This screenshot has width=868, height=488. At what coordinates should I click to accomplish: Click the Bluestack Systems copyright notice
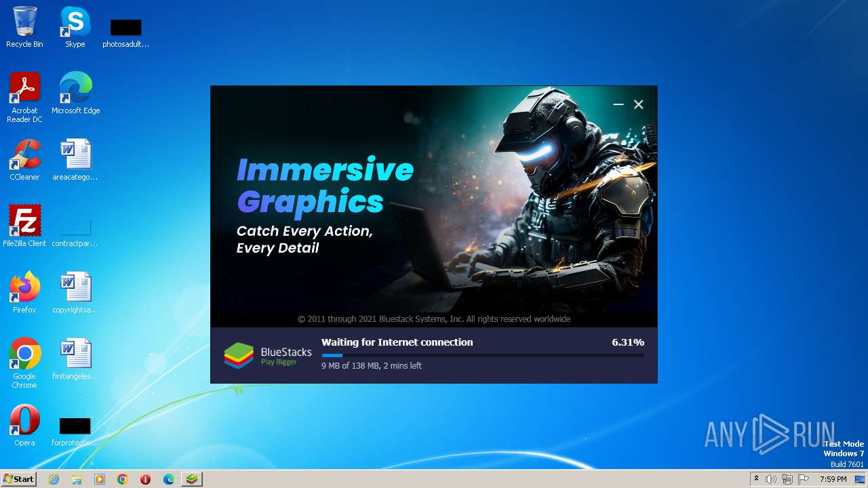[x=434, y=319]
